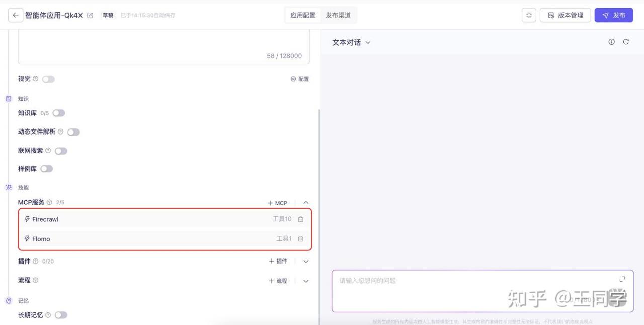This screenshot has width=644, height=325.
Task: Open 版本管理
Action: [565, 15]
